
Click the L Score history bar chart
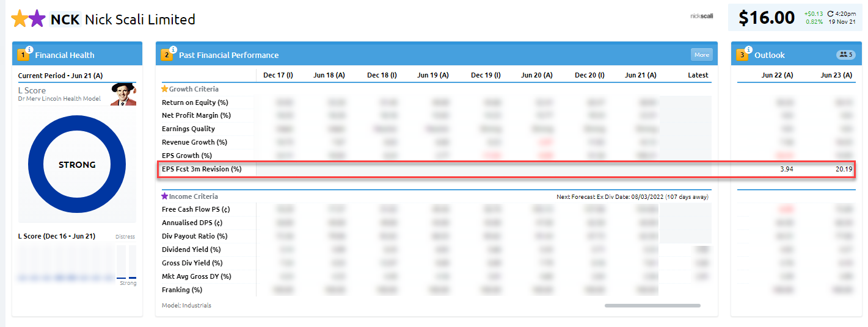pyautogui.click(x=77, y=262)
